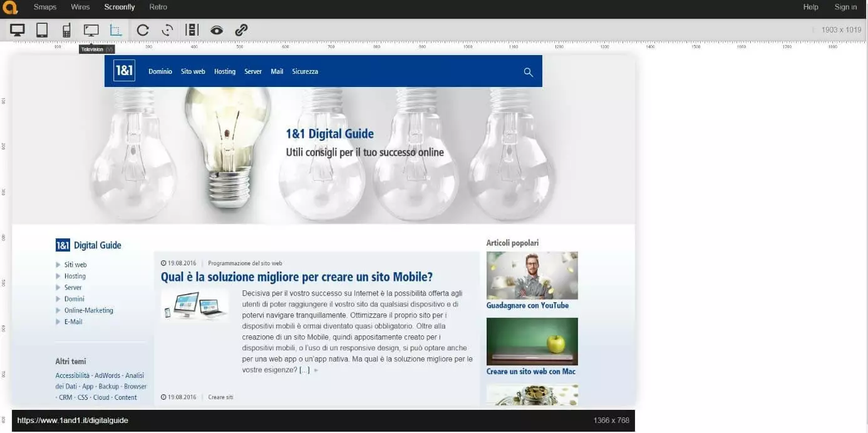Open Server in the blue navigation bar
Screen dimensions: 868x433
[253, 71]
